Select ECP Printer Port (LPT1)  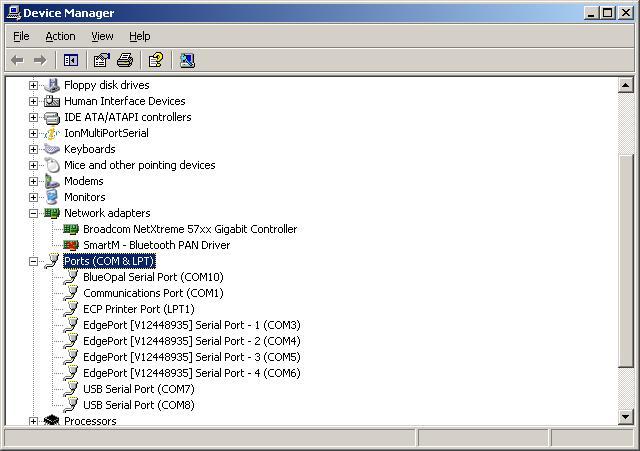coord(139,309)
